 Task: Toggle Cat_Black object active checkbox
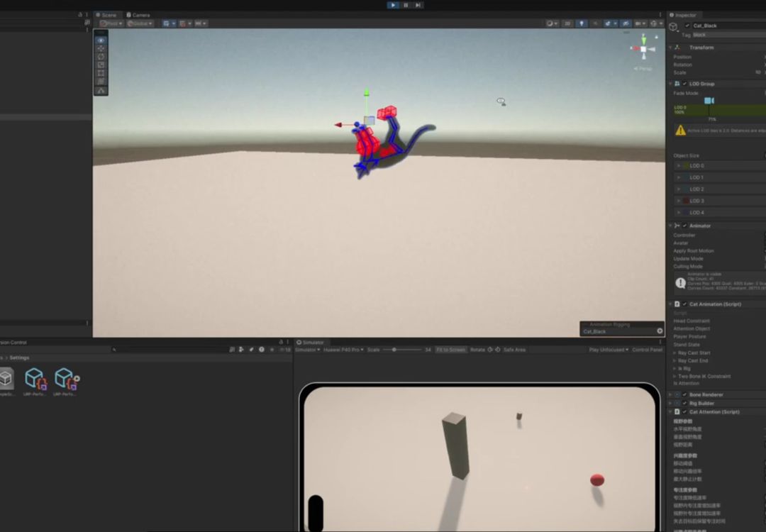click(x=688, y=26)
